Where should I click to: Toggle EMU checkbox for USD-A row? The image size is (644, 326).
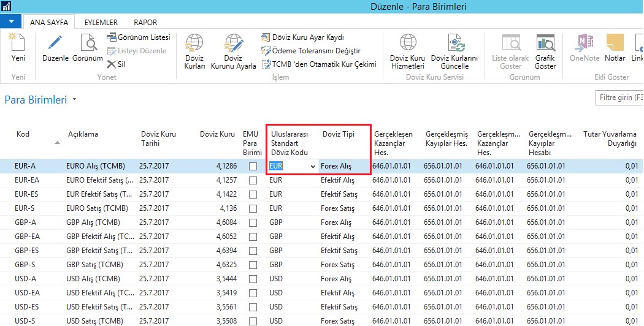tap(253, 279)
